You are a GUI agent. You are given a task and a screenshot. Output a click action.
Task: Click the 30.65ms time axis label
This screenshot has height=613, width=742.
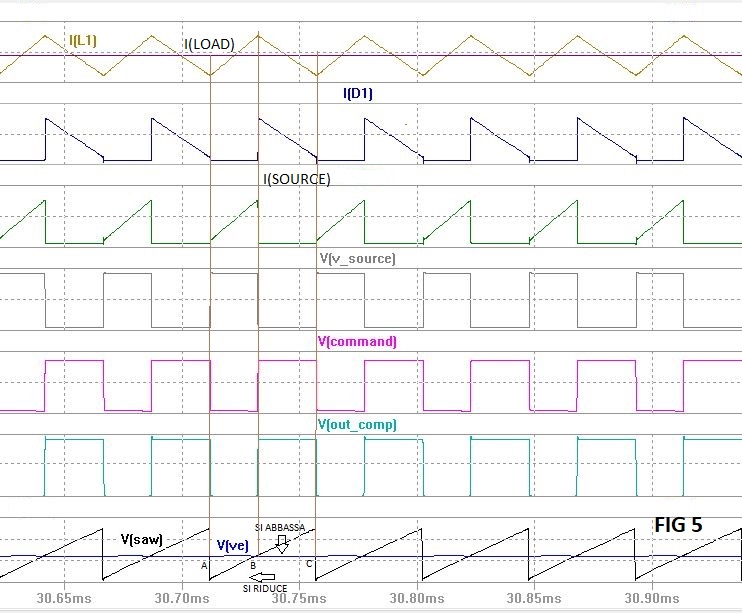pos(64,598)
